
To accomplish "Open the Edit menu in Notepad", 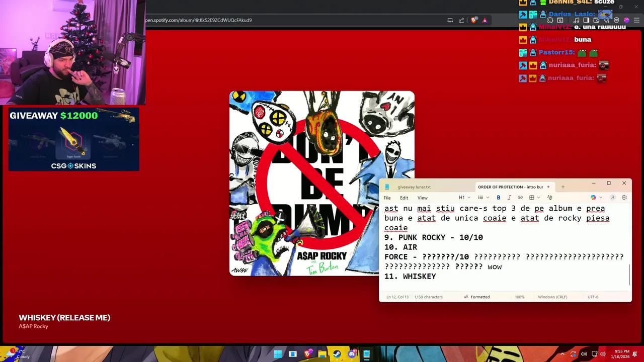I will coord(404,198).
